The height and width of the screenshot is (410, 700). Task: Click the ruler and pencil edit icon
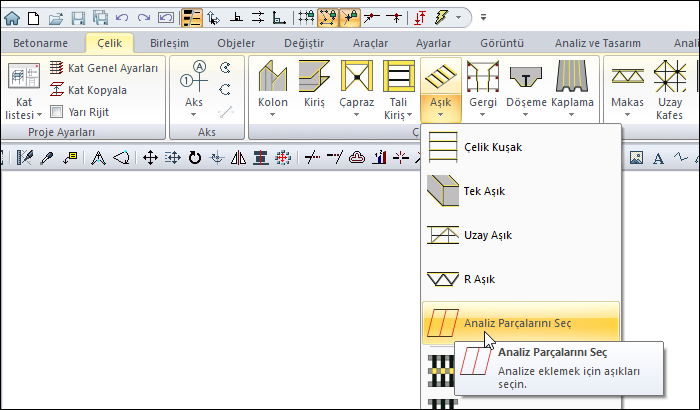click(25, 158)
